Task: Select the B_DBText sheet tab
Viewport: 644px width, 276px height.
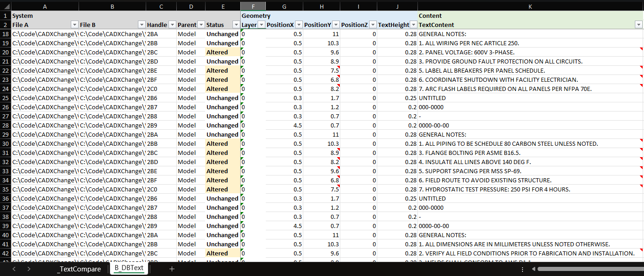Action: point(129,269)
